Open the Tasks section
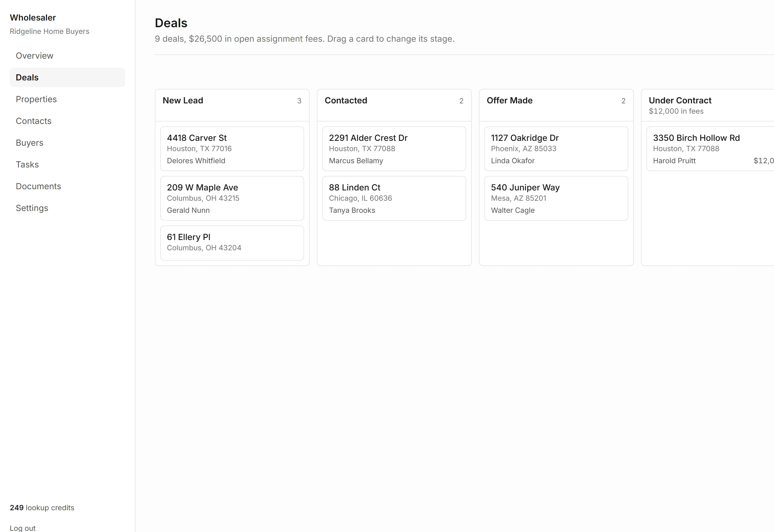The height and width of the screenshot is (532, 774). [x=67, y=165]
